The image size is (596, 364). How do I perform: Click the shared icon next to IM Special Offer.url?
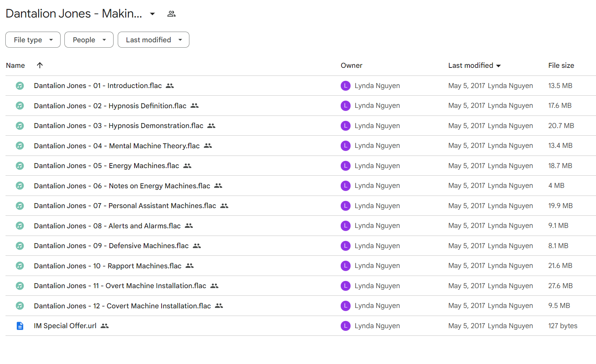point(105,326)
